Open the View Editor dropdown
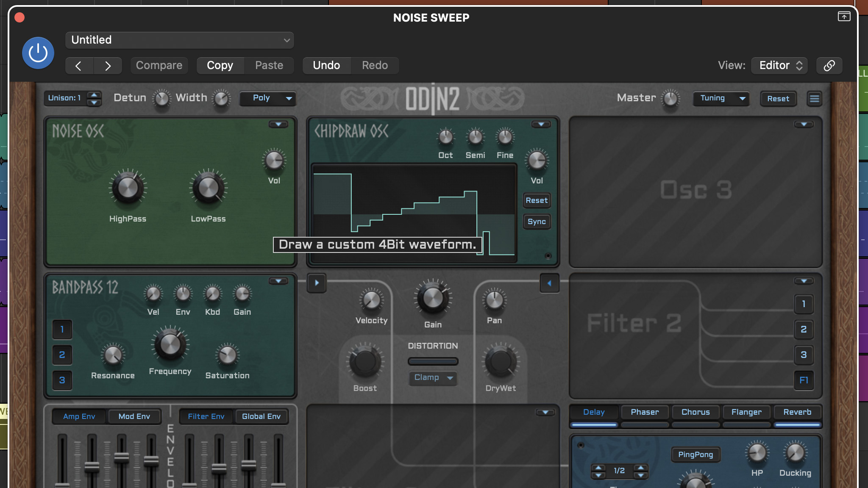Screen dimensions: 868x488 (779, 65)
